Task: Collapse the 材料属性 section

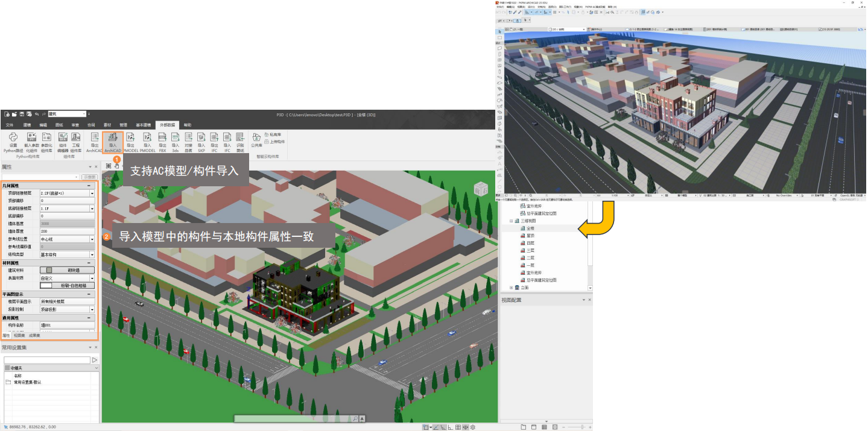Action: pos(89,263)
